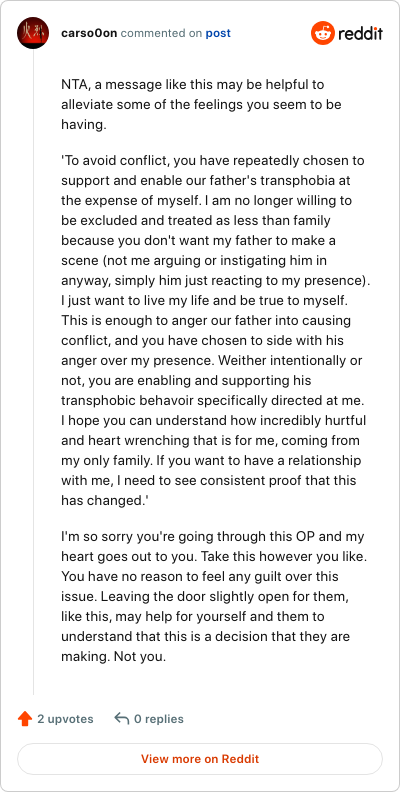Click the 'commented on' text
The image size is (400, 792).
click(162, 33)
